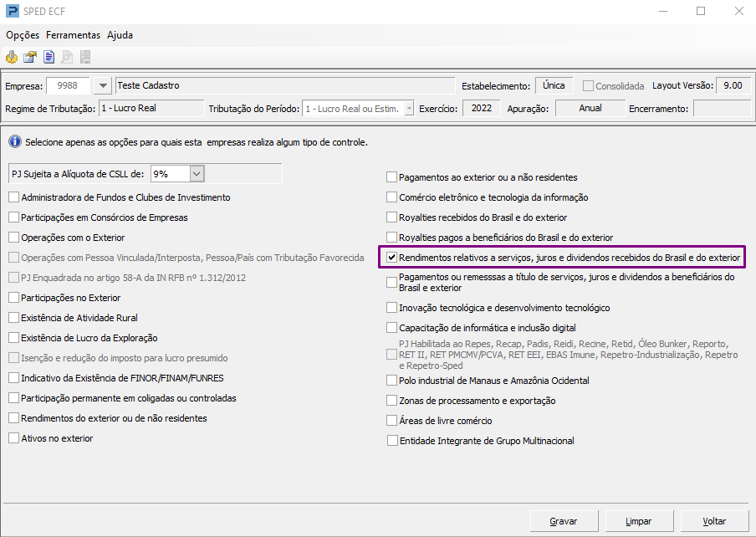Check Rendimentos do exterior ou de não residentes

click(13, 418)
